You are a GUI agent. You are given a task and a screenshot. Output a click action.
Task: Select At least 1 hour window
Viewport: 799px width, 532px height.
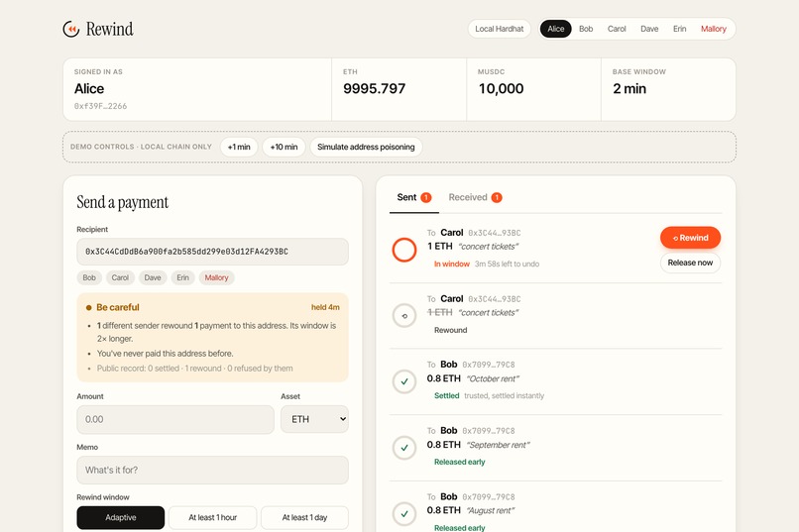click(212, 518)
